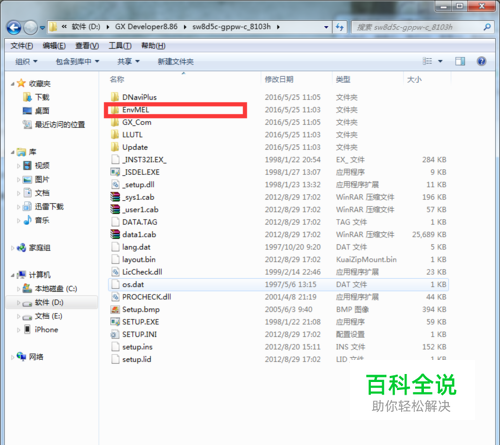Select the LLUTL folder icon
500x445 pixels.
(115, 135)
